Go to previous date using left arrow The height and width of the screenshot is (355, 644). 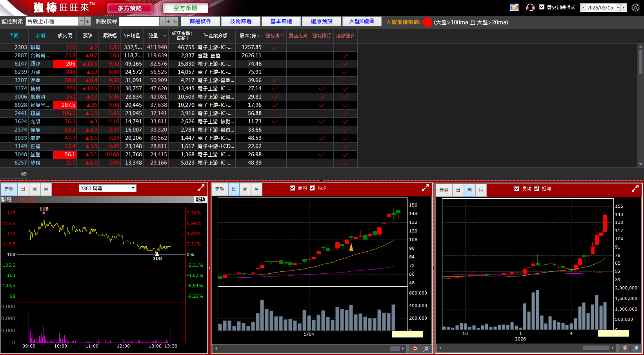(583, 7)
